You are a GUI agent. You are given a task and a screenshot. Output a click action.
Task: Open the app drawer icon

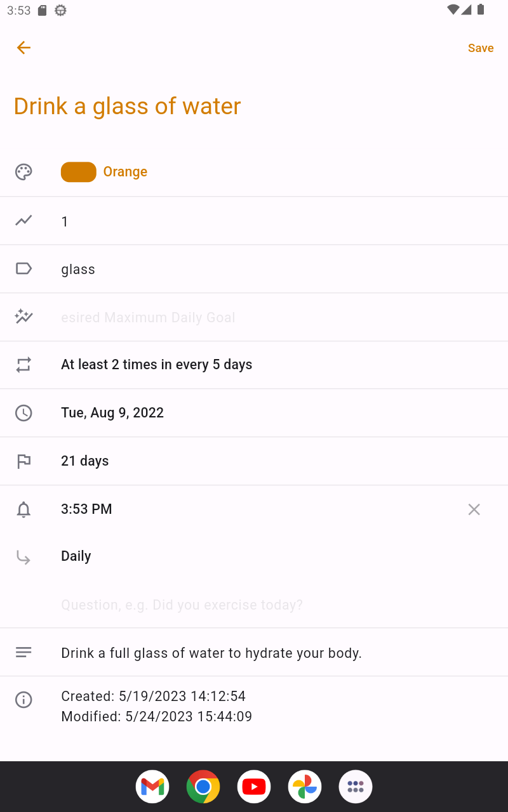coord(356,787)
